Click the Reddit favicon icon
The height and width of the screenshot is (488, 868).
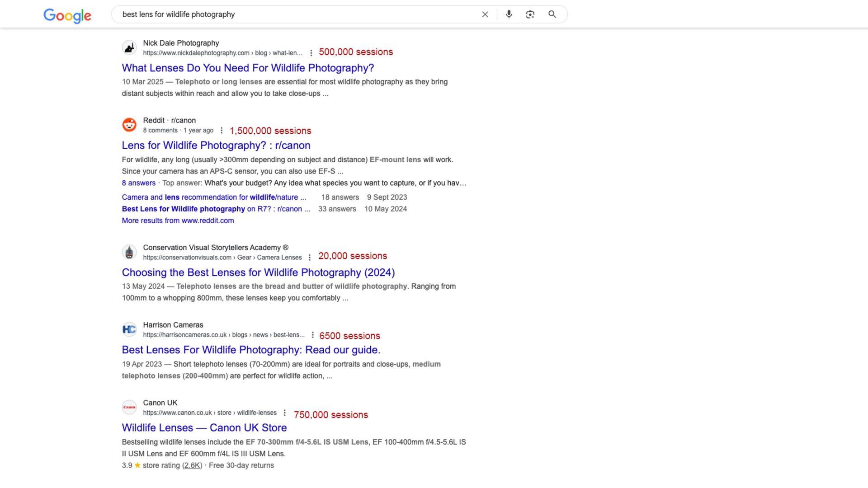tap(129, 125)
